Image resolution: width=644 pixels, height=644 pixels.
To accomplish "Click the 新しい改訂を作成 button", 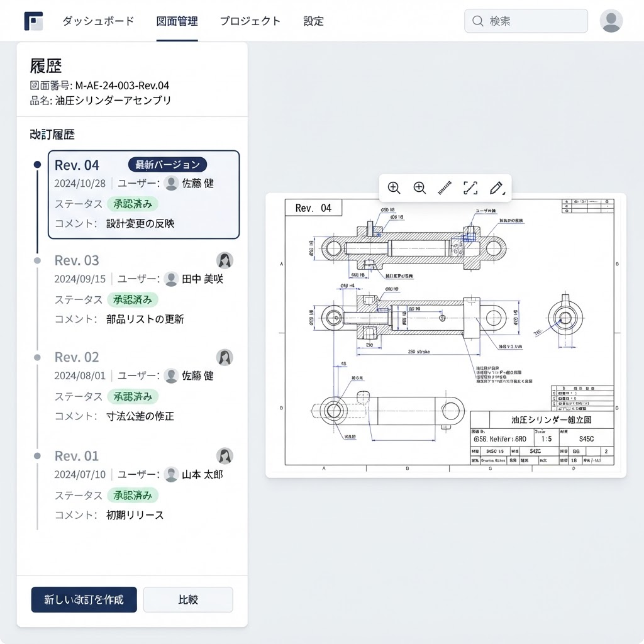I will pos(84,599).
